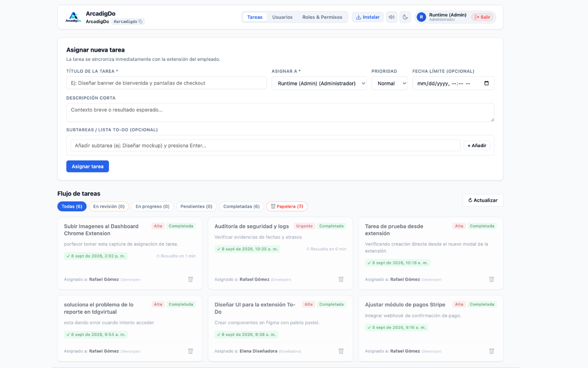This screenshot has height=368, width=588.
Task: Click the Flujo de tareas heading
Action: pos(79,194)
